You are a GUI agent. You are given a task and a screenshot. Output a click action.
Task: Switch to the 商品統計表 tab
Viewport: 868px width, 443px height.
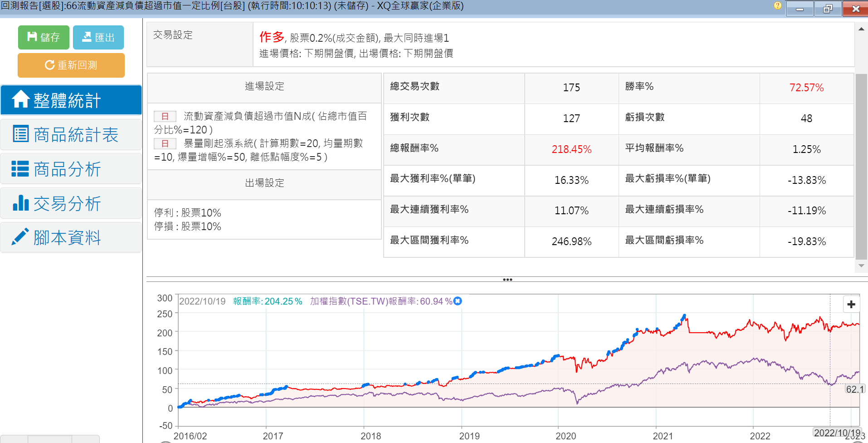(x=71, y=135)
